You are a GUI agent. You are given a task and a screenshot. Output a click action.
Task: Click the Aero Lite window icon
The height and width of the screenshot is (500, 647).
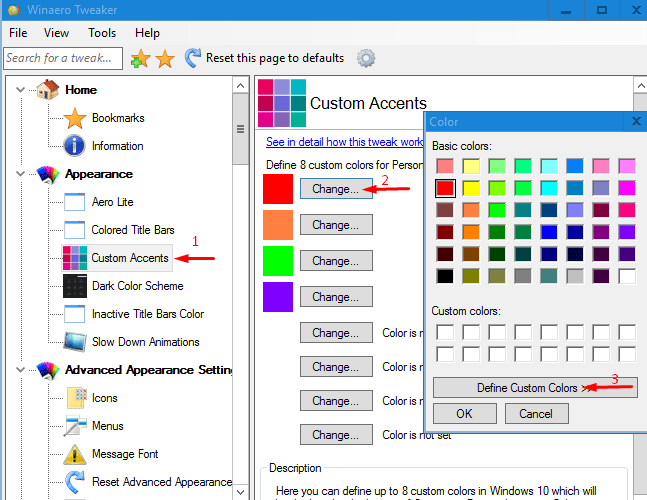coord(75,202)
